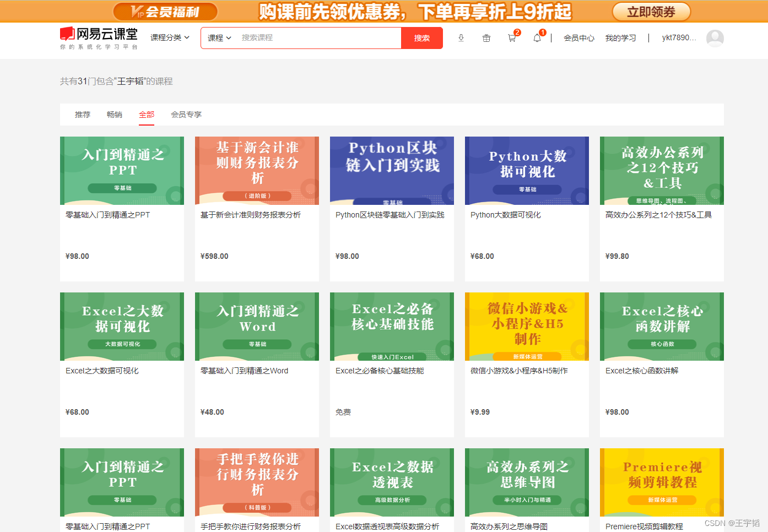Click the NetEase Cloud Classroom logo

[x=99, y=38]
